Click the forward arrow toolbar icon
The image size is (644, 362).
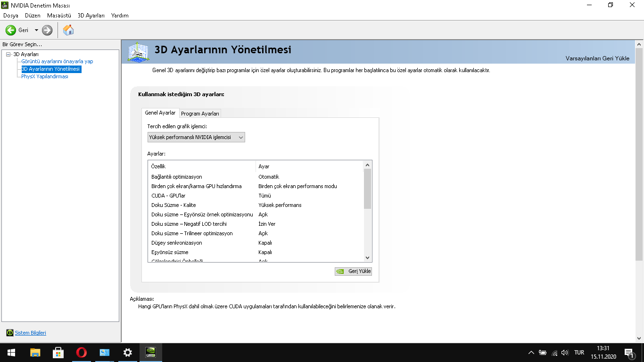tap(47, 30)
